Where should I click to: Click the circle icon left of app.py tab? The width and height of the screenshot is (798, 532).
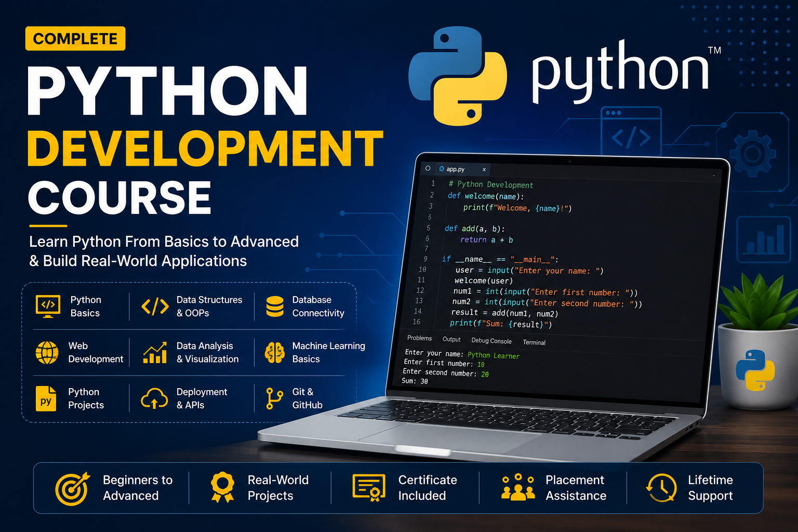click(x=428, y=168)
